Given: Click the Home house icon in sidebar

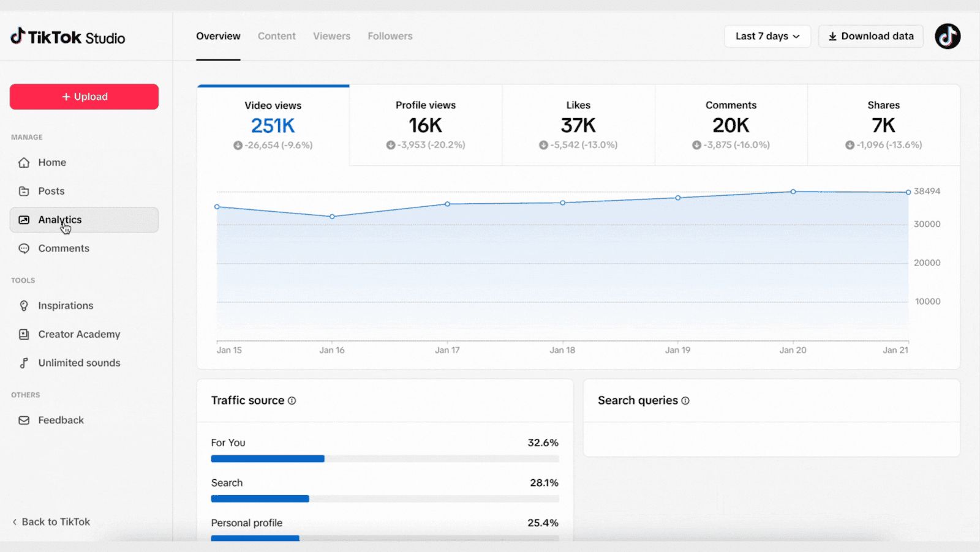Looking at the screenshot, I should [24, 163].
